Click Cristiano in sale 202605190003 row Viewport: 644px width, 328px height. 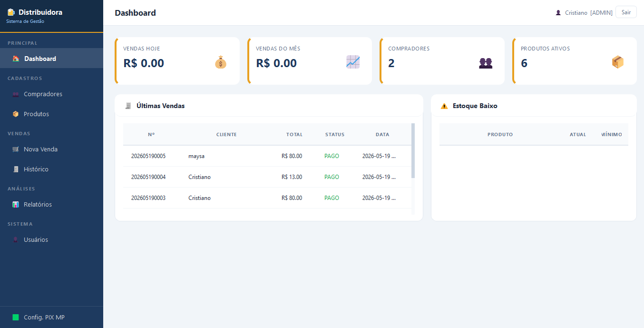click(199, 198)
